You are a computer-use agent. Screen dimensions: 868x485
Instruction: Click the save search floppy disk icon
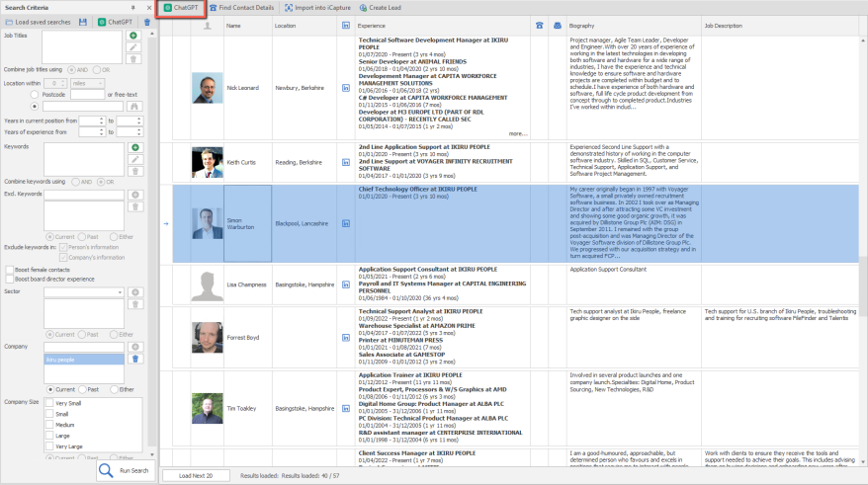[x=83, y=21]
